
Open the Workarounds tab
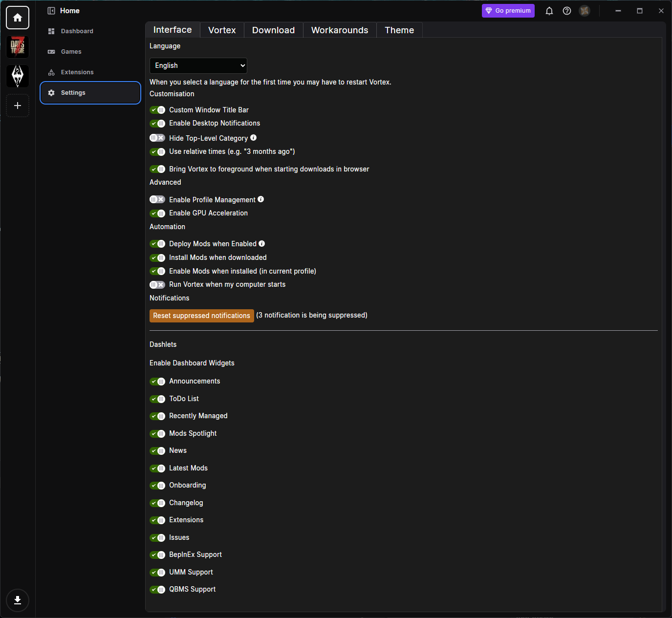[340, 30]
